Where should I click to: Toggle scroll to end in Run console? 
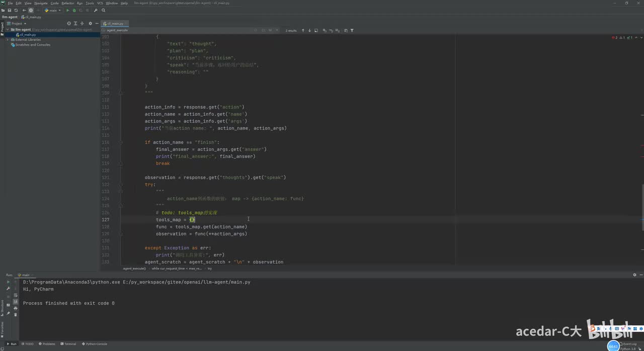pyautogui.click(x=16, y=302)
